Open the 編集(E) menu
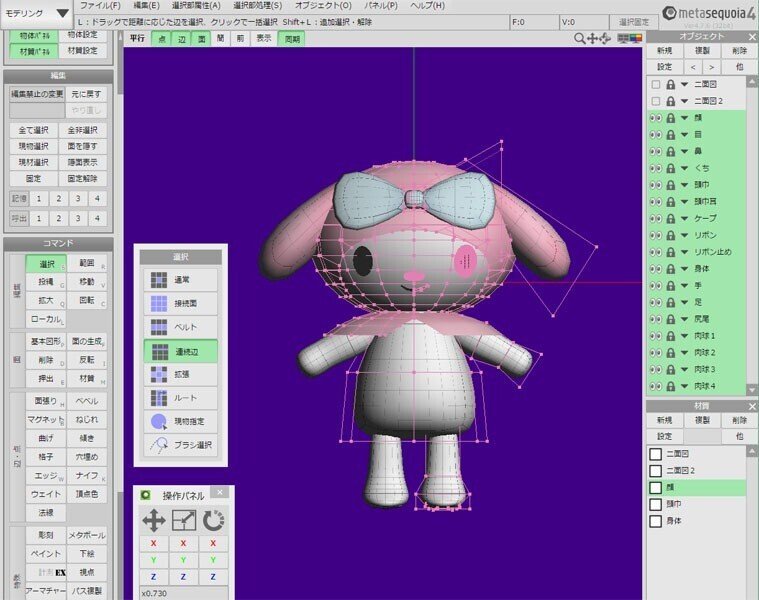The image size is (759, 600). [146, 6]
